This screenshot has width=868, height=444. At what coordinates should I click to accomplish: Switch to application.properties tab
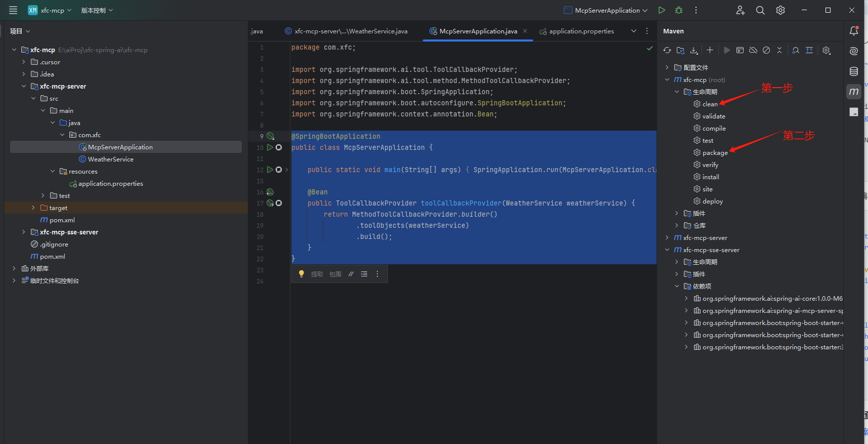pyautogui.click(x=576, y=31)
